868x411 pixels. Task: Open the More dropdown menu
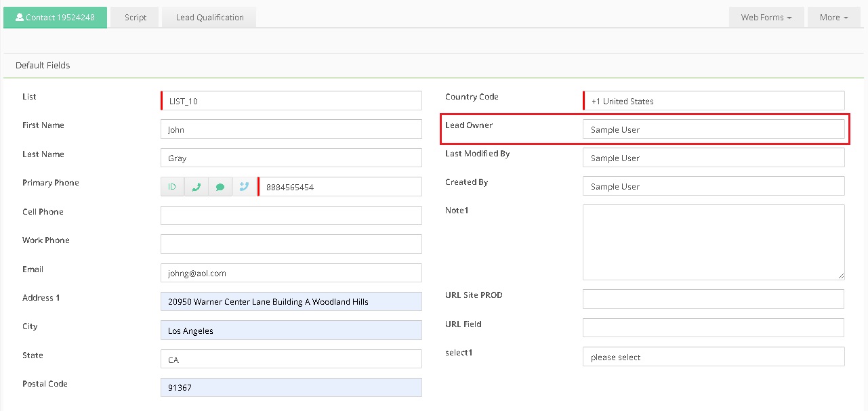(x=833, y=18)
